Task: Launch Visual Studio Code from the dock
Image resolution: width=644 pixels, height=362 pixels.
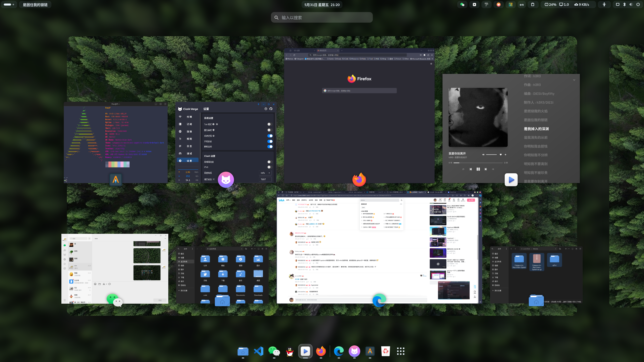Action: (259, 351)
